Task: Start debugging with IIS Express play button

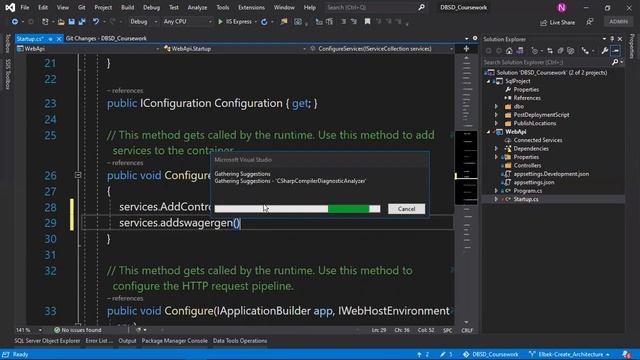Action: [220, 22]
